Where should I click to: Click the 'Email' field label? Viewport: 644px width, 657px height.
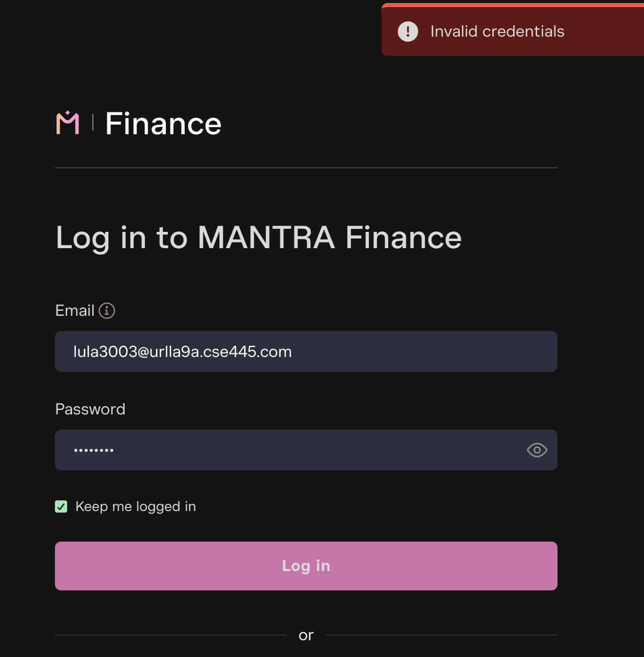(x=75, y=310)
